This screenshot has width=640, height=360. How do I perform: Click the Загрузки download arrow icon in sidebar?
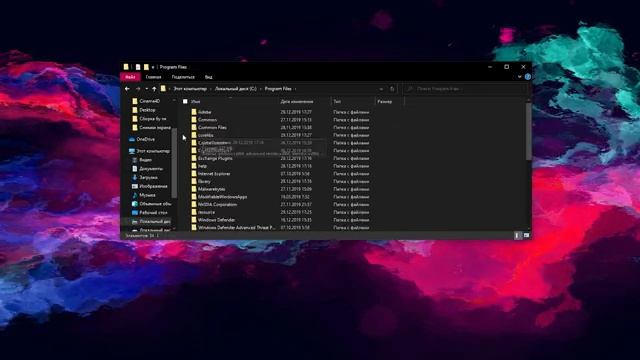[135, 178]
